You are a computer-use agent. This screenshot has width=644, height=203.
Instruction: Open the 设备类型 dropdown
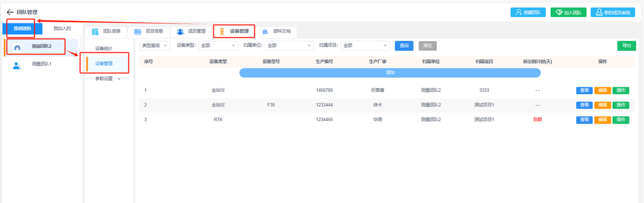pyautogui.click(x=218, y=46)
